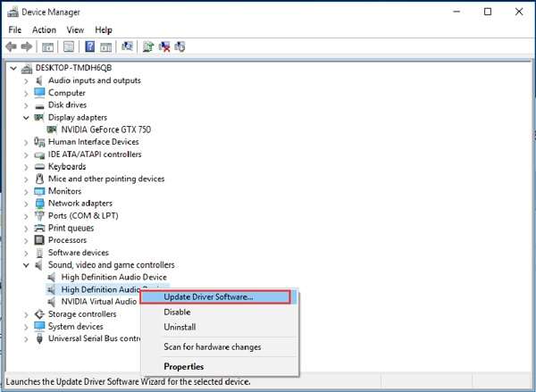Click the Audio inputs and outputs speaker icon
The height and width of the screenshot is (392, 536).
pyautogui.click(x=39, y=80)
